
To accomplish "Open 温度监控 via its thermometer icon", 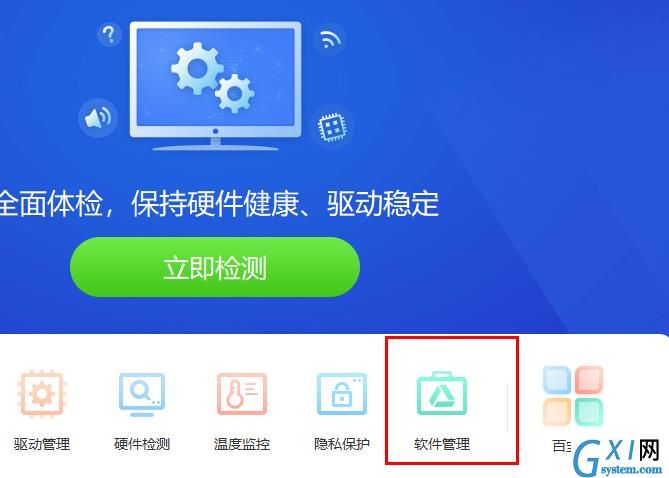I will [241, 394].
